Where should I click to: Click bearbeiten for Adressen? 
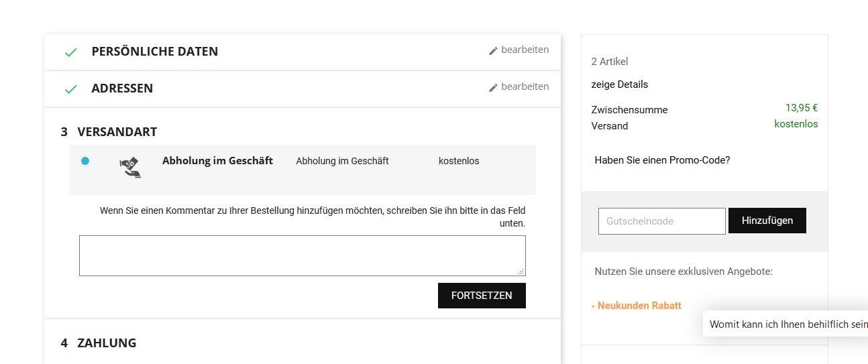pos(525,87)
